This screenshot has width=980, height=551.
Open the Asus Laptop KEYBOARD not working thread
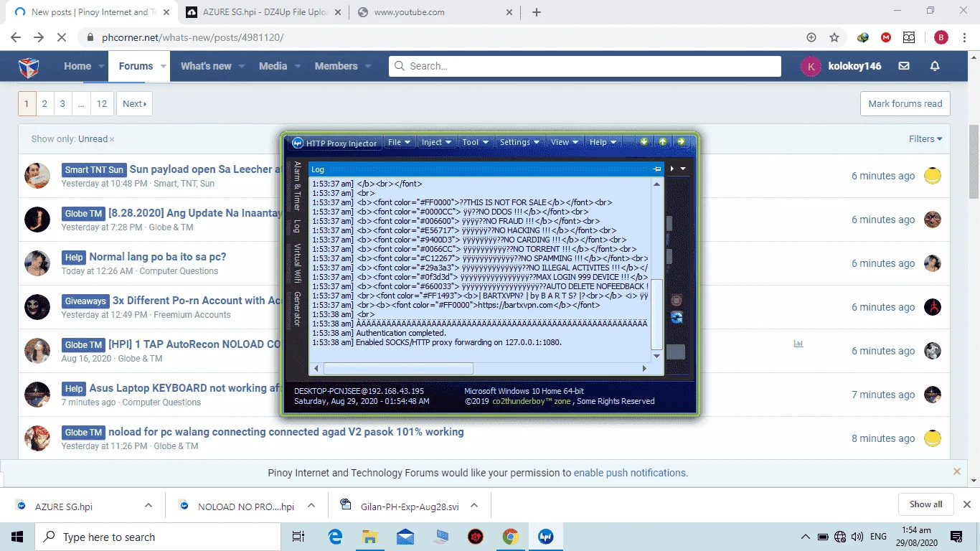[x=184, y=388]
